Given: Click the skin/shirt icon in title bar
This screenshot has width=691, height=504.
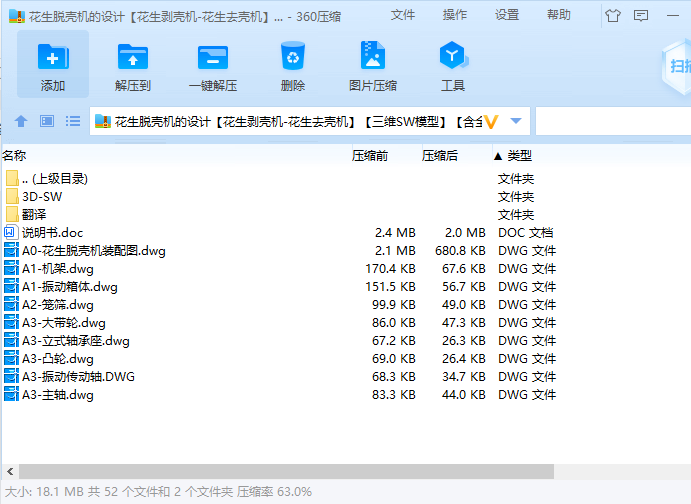Looking at the screenshot, I should pos(613,16).
